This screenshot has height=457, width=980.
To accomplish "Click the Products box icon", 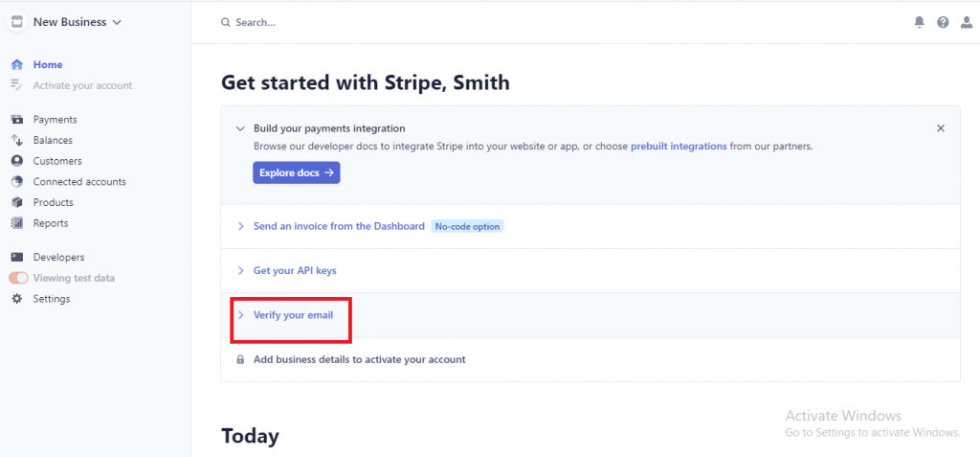I will point(17,202).
